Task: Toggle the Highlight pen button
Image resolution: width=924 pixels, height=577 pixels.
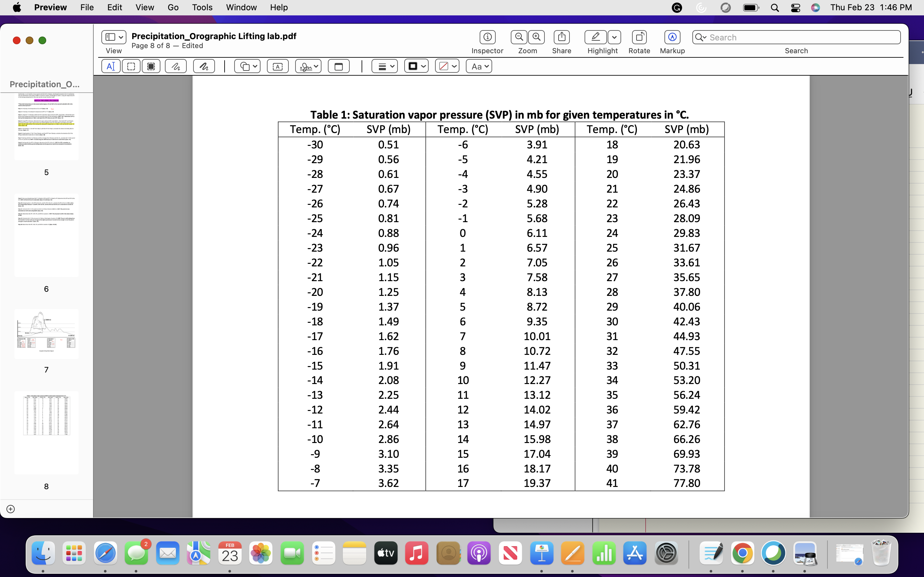Action: pyautogui.click(x=595, y=37)
